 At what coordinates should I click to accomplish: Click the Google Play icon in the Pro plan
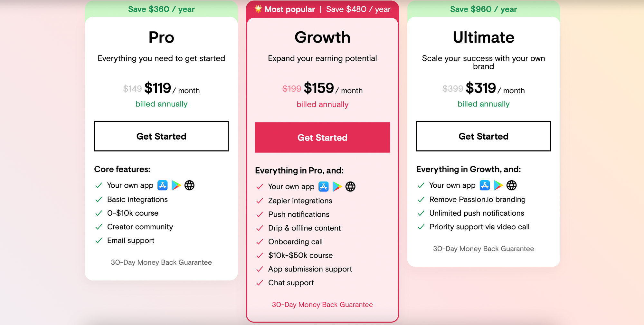[x=176, y=185]
